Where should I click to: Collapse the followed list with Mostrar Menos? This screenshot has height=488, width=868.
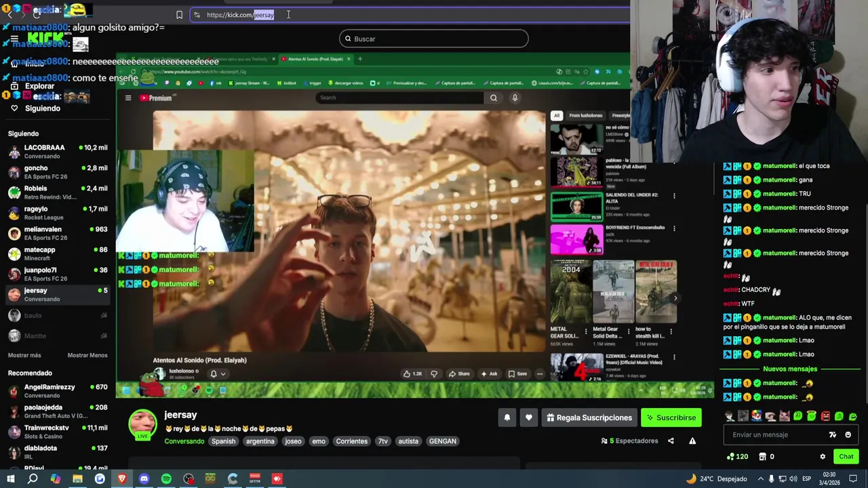[x=87, y=355]
